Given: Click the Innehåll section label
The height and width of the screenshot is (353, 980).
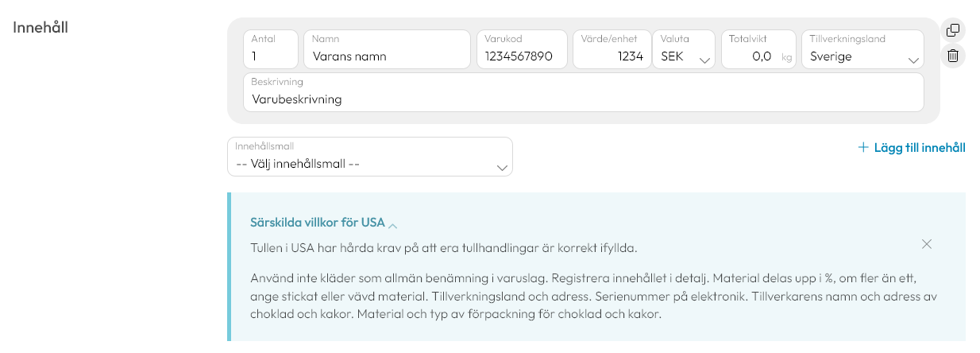Looking at the screenshot, I should (41, 27).
